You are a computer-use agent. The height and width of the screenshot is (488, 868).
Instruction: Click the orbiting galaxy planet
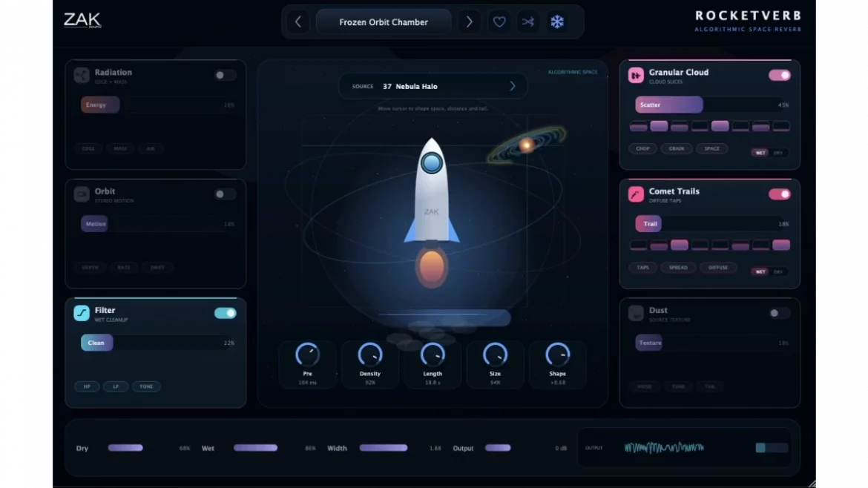(527, 145)
